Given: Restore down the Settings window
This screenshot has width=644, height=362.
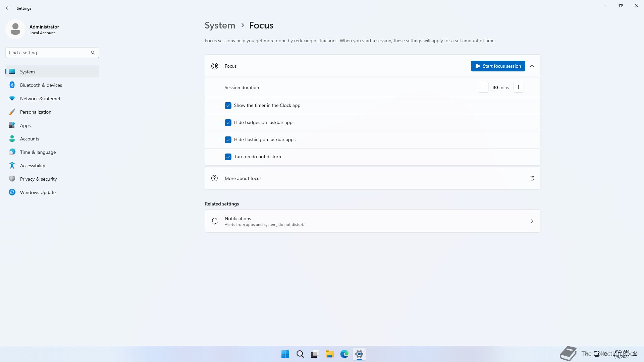Looking at the screenshot, I should [x=621, y=5].
